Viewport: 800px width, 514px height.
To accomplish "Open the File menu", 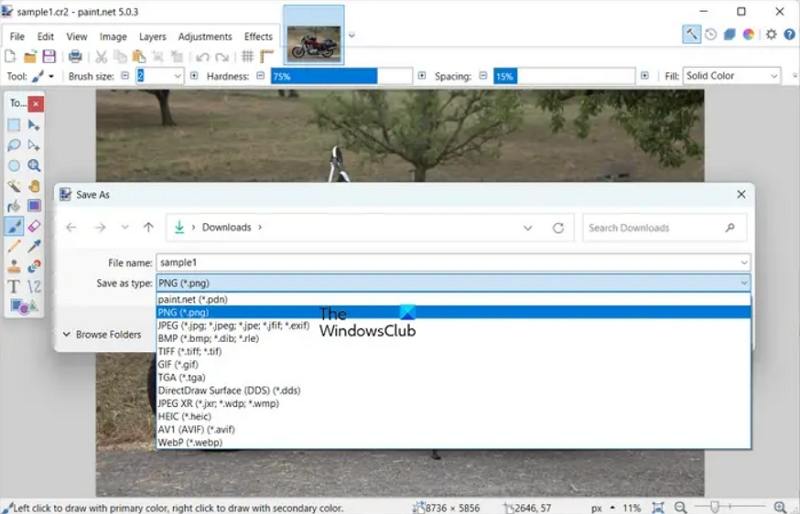I will pos(17,37).
